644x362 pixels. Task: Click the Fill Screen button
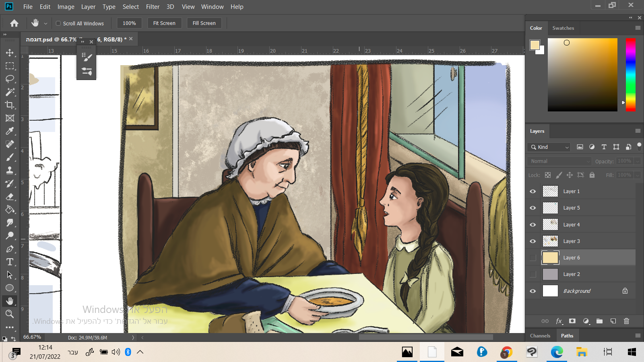[x=204, y=23]
